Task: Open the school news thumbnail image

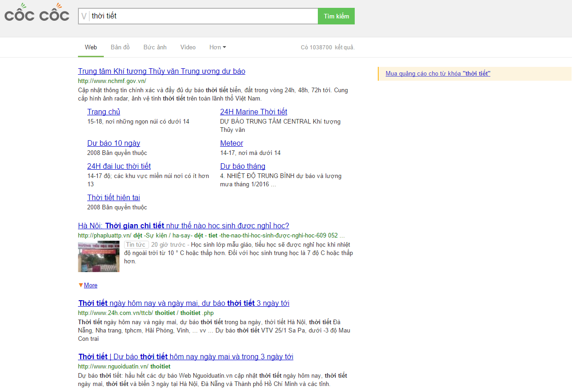Action: (x=99, y=256)
